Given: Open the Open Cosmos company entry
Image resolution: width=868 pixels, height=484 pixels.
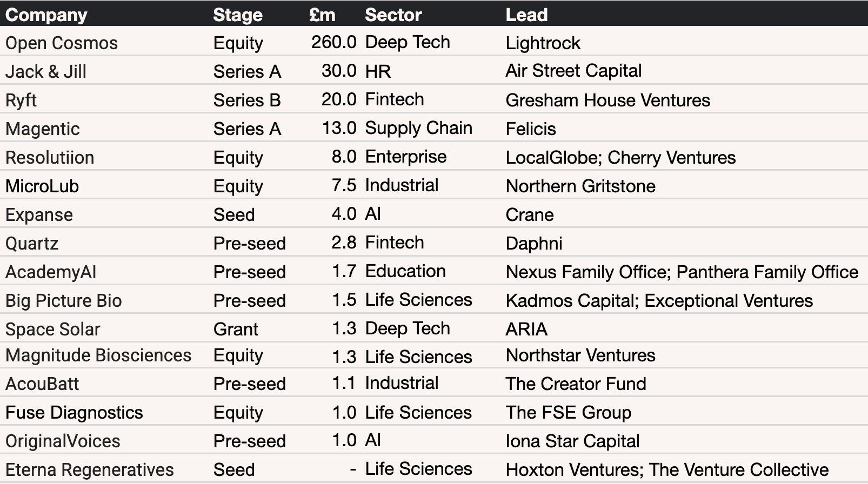Looking at the screenshot, I should point(62,43).
